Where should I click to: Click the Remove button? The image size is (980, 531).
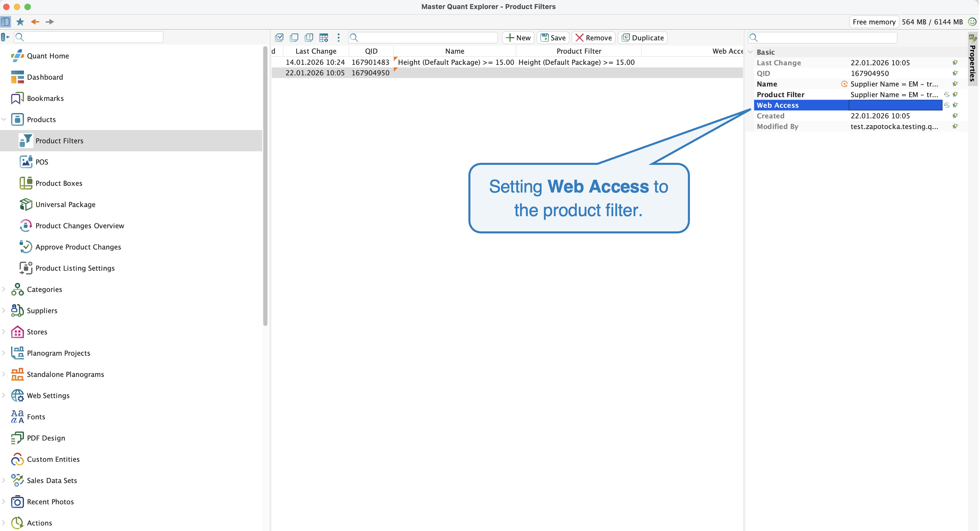593,37
